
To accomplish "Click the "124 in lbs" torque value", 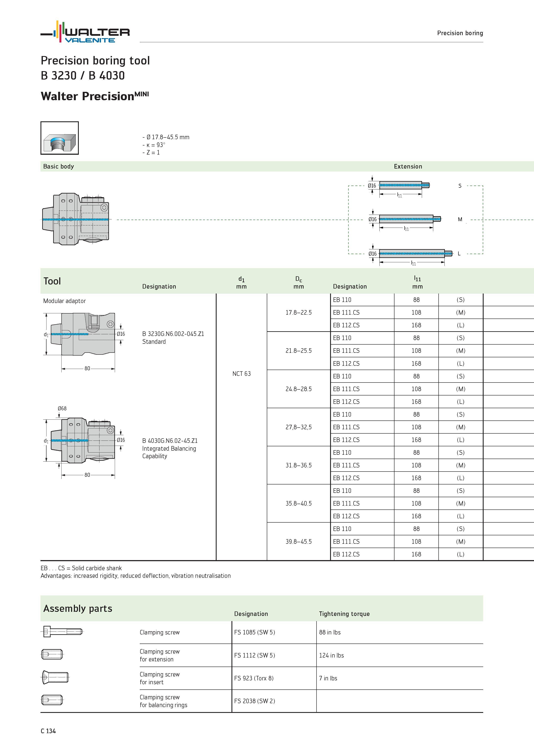I will (331, 655).
